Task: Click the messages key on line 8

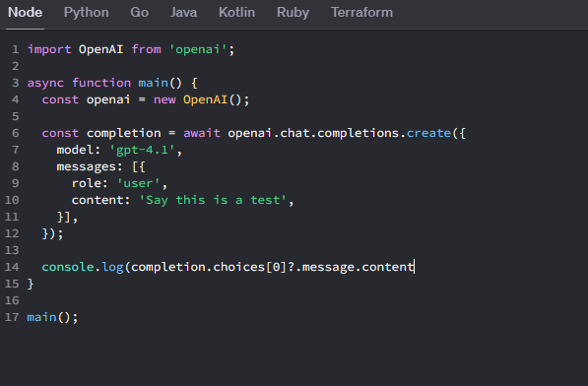Action: click(87, 166)
